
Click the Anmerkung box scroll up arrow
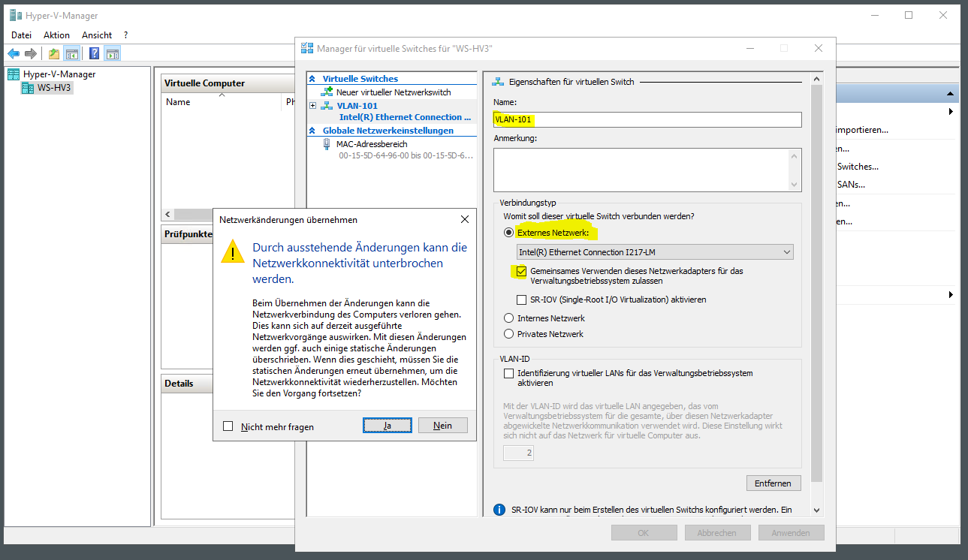pyautogui.click(x=795, y=155)
